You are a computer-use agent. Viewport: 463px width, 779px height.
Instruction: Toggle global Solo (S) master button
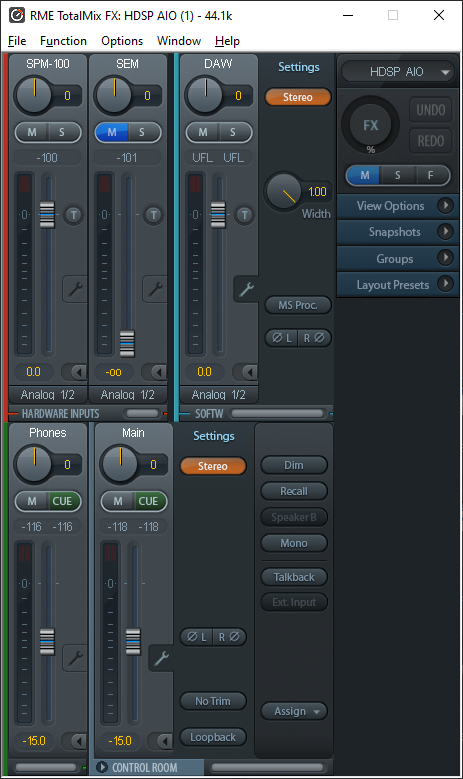click(397, 175)
